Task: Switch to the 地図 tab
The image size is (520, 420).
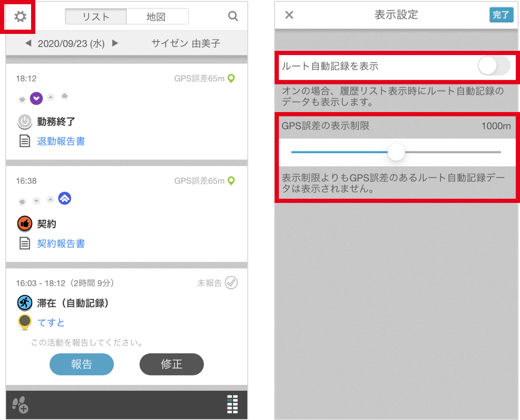Action: [x=157, y=16]
